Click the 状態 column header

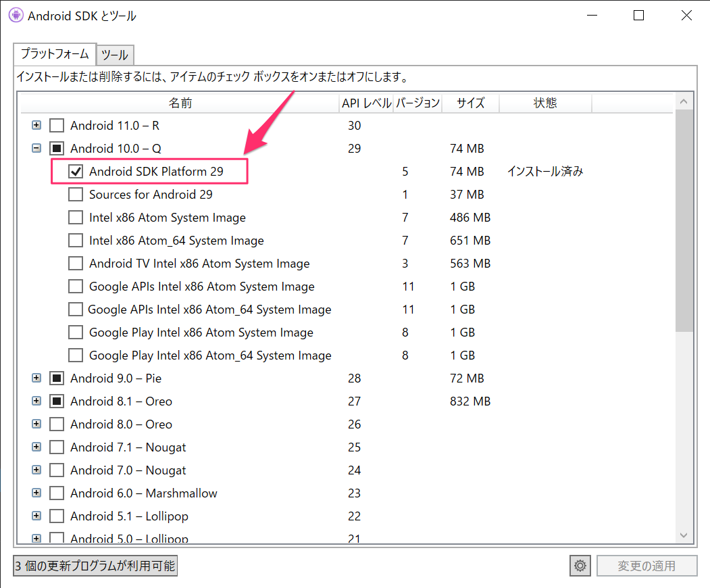click(x=545, y=103)
